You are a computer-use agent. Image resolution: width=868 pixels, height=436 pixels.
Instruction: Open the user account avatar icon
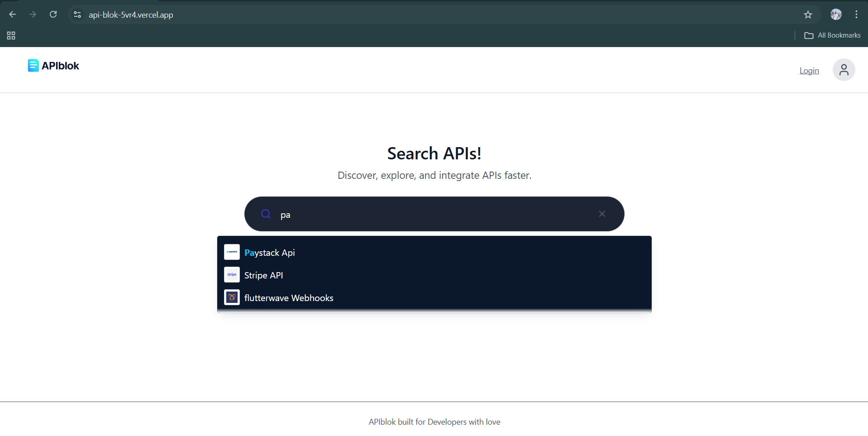click(844, 70)
